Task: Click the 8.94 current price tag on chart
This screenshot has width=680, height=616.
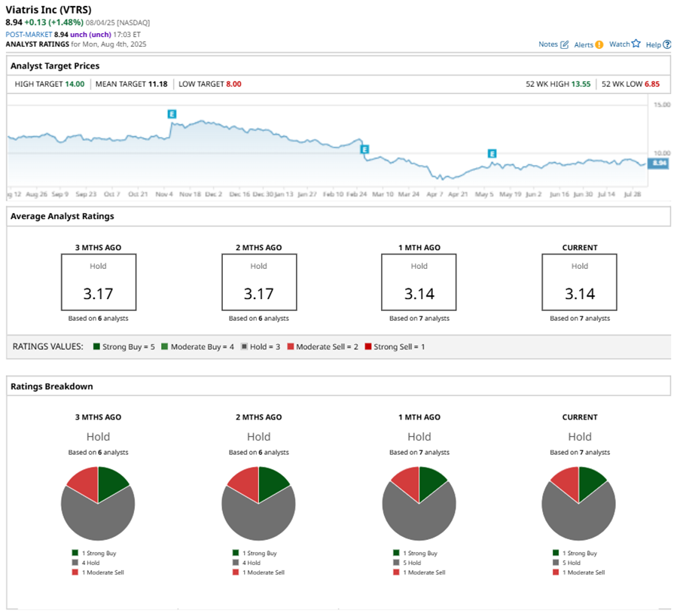Action: coord(658,163)
